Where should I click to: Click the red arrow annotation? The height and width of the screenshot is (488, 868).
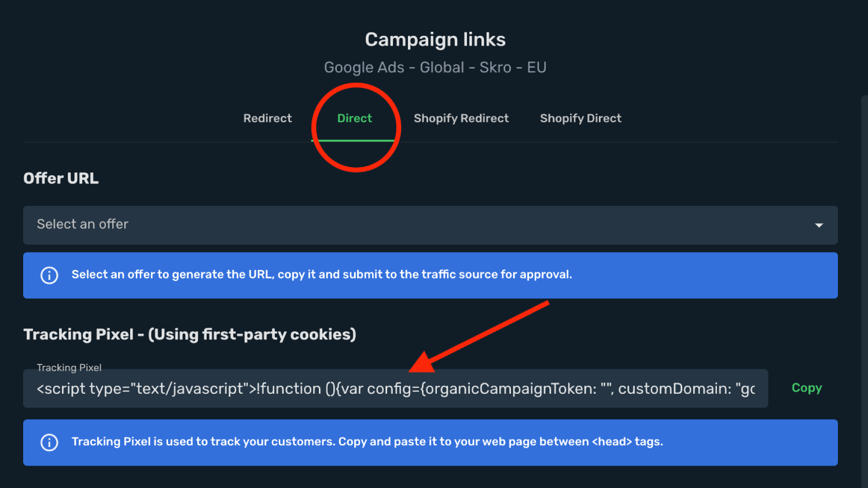click(x=479, y=337)
